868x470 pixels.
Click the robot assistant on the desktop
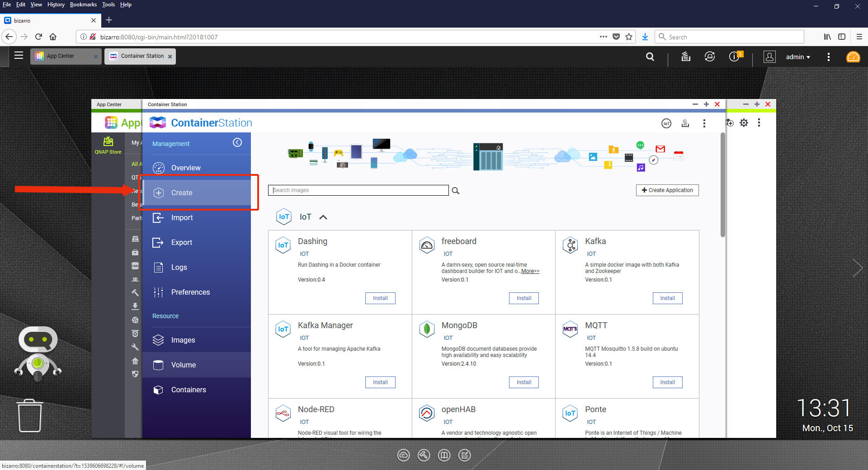38,354
